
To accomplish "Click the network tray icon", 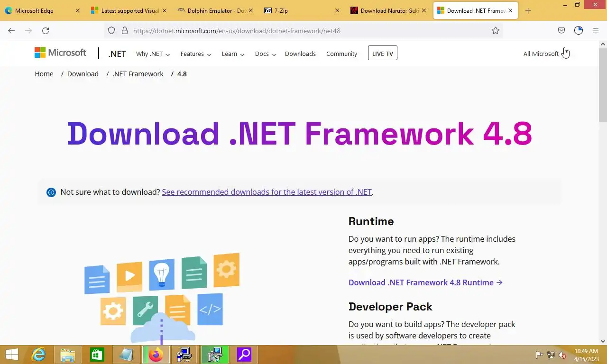I will [551, 355].
